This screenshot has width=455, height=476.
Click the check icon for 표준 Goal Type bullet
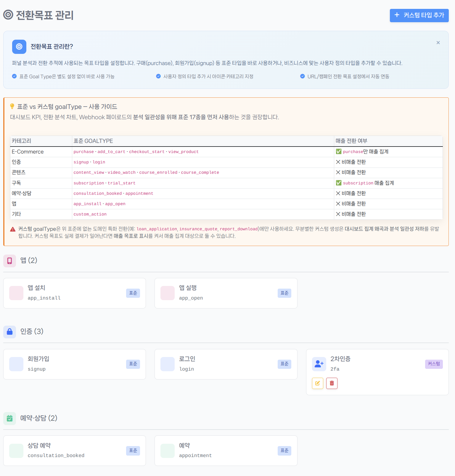tap(14, 76)
